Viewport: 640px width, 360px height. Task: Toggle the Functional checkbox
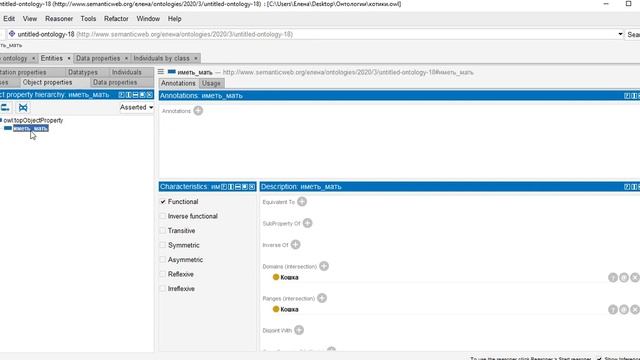click(x=163, y=202)
